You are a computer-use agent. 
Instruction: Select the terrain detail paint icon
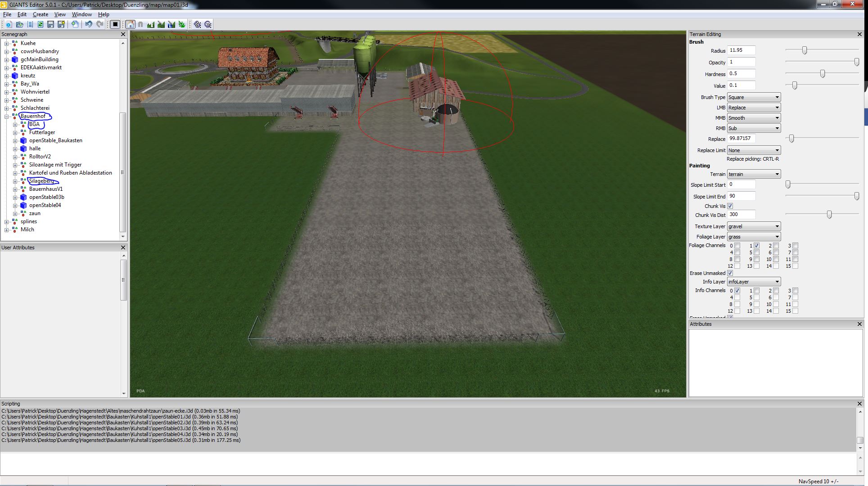(161, 24)
